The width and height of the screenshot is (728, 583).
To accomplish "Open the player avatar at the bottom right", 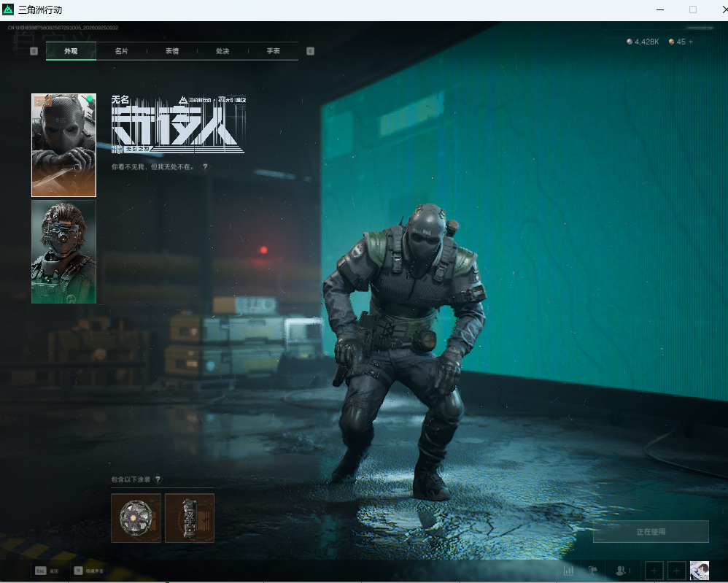I will click(700, 571).
